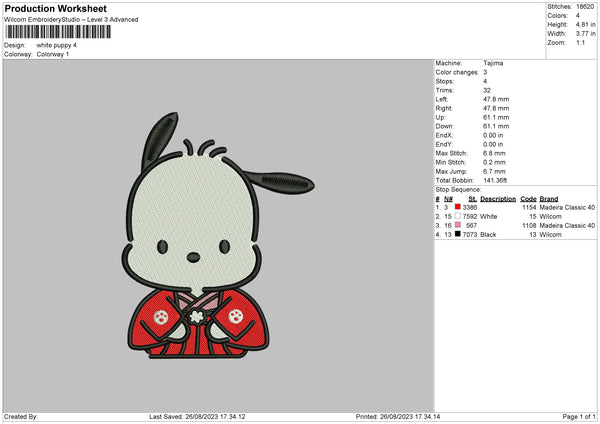Click the black thread color swatch

click(x=458, y=234)
